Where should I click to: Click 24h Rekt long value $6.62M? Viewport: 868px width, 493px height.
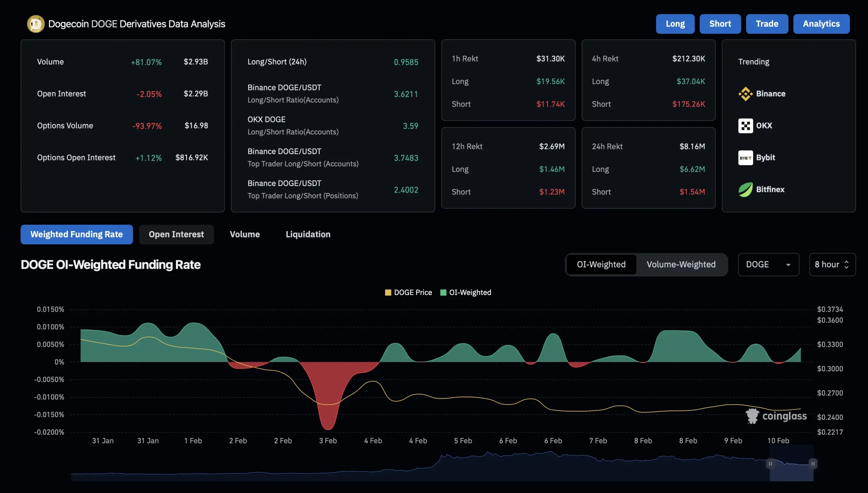tap(692, 169)
